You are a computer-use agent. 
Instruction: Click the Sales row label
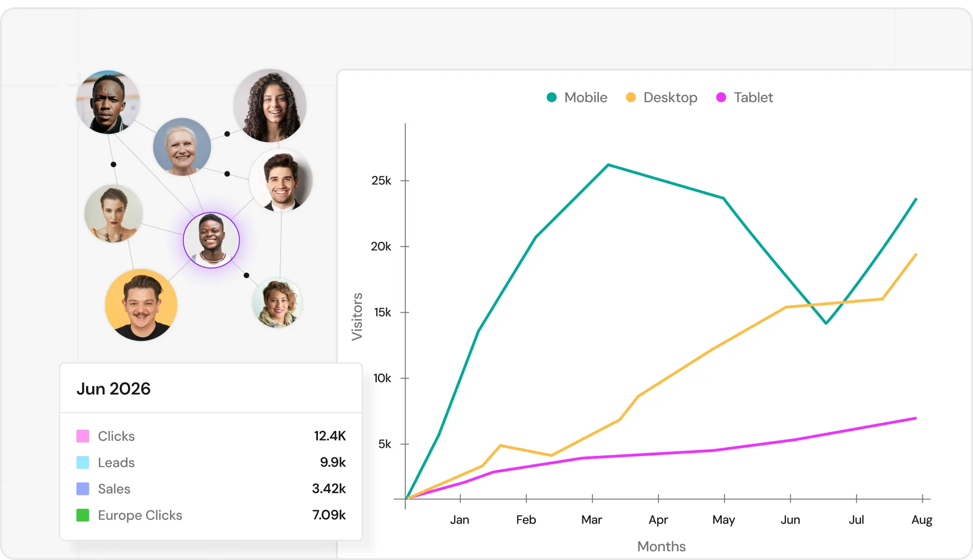coord(114,489)
